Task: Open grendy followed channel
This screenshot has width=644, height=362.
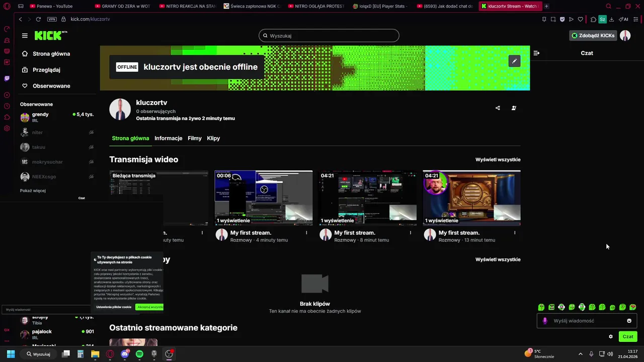Action: coord(57,117)
